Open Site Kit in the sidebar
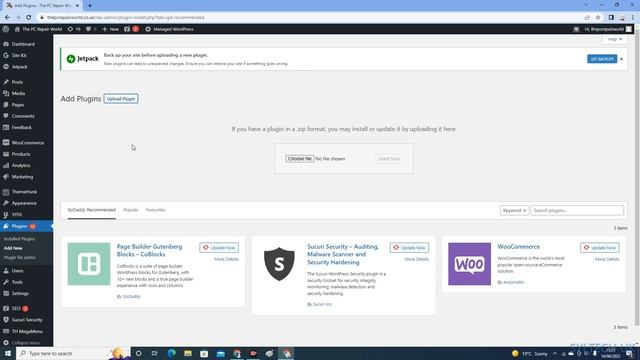This screenshot has width=640, height=360. click(x=19, y=56)
